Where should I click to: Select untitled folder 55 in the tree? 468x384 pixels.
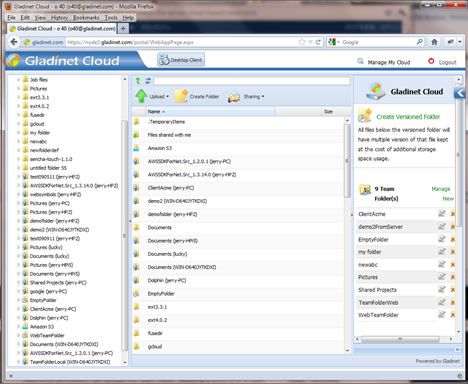click(48, 168)
